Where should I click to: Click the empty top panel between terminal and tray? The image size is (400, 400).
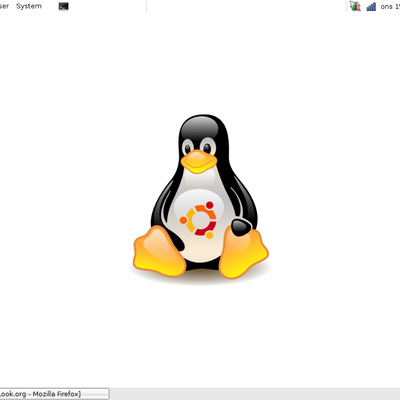coord(207,6)
